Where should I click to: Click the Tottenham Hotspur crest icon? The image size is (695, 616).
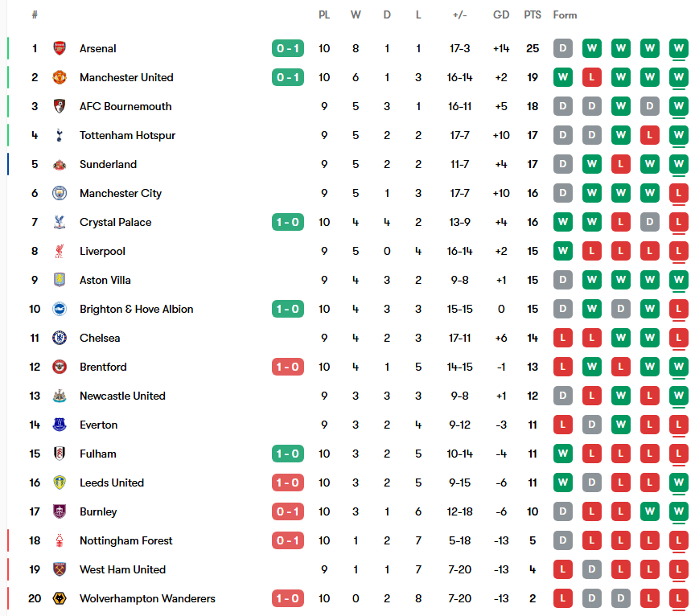pos(60,135)
